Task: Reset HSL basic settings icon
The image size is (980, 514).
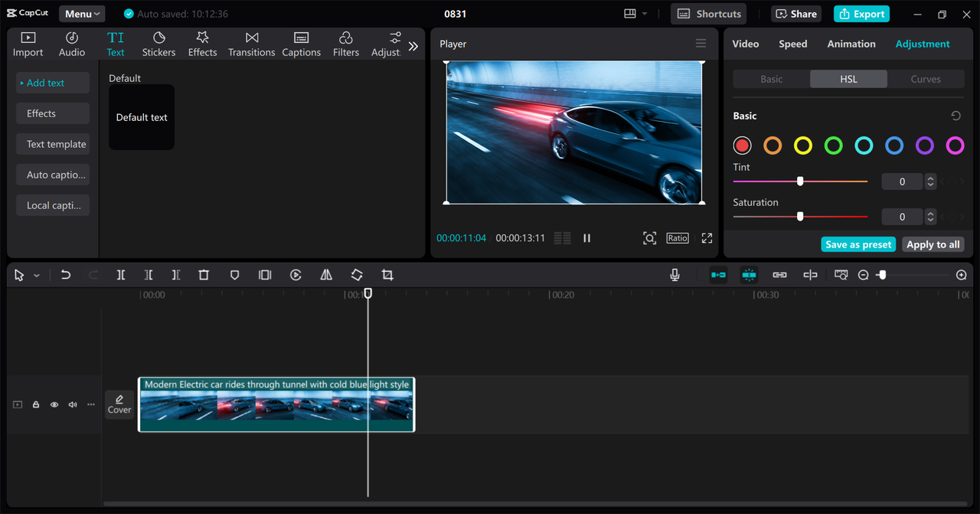Action: pos(955,116)
